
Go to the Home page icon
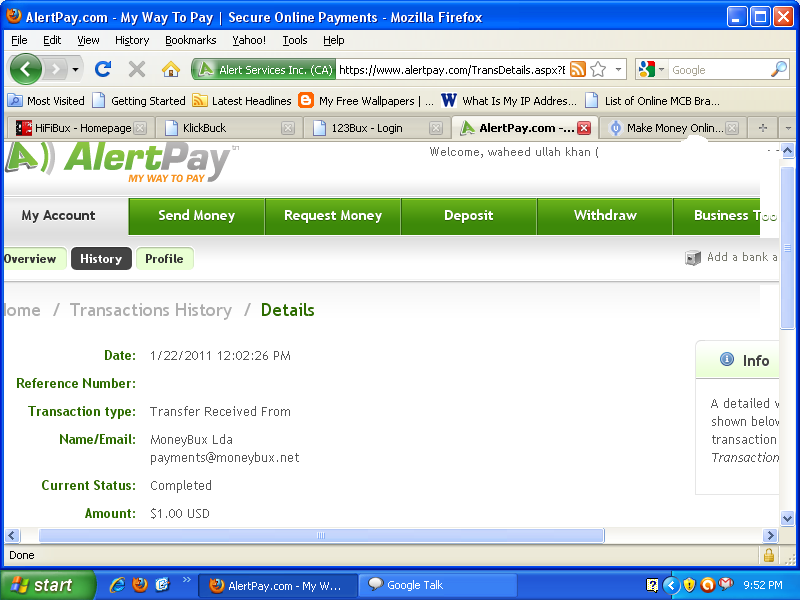click(171, 69)
